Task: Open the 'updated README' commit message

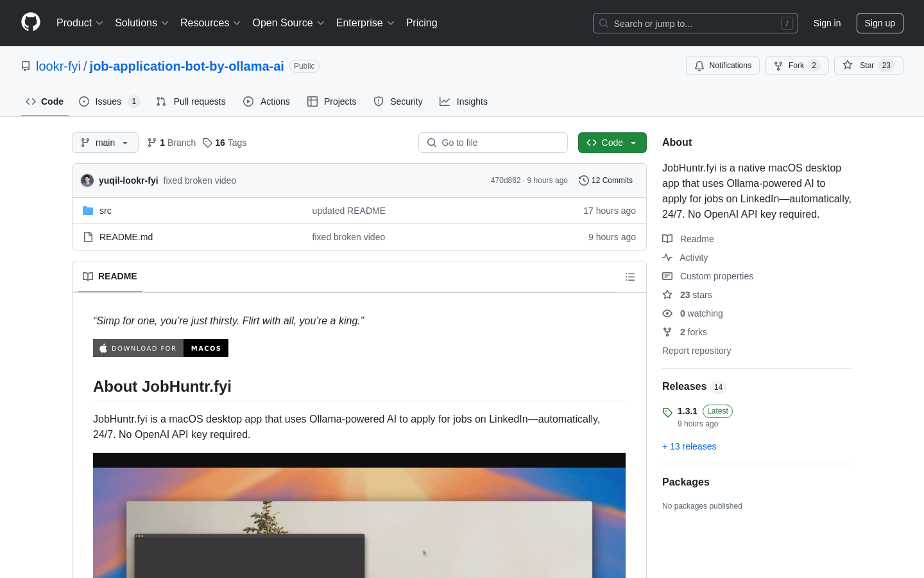Action: (x=348, y=211)
